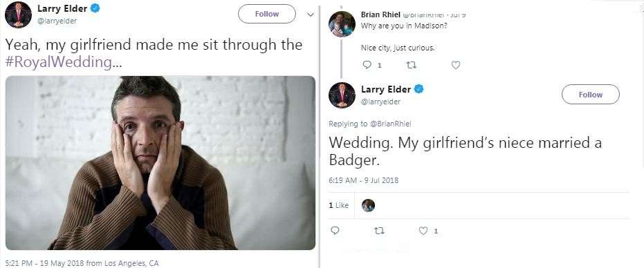
Task: Retweet the Badger wedding reply
Action: (379, 231)
